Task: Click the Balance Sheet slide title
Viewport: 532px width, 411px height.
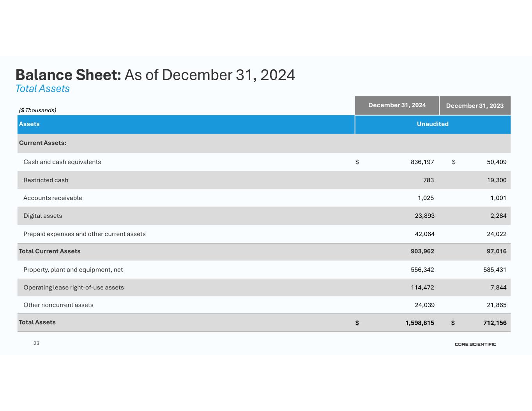Action: coord(155,75)
